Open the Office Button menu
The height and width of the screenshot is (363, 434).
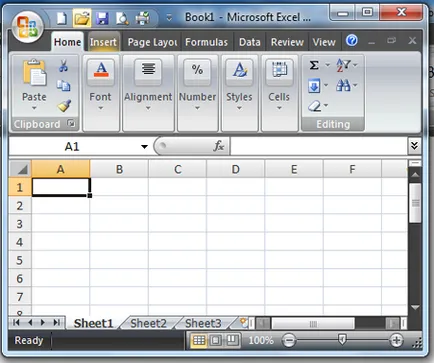coord(27,27)
